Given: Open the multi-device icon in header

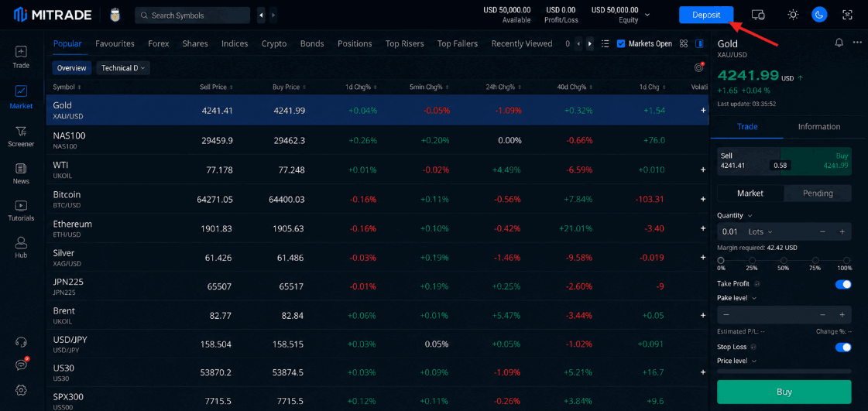Looking at the screenshot, I should (x=758, y=15).
